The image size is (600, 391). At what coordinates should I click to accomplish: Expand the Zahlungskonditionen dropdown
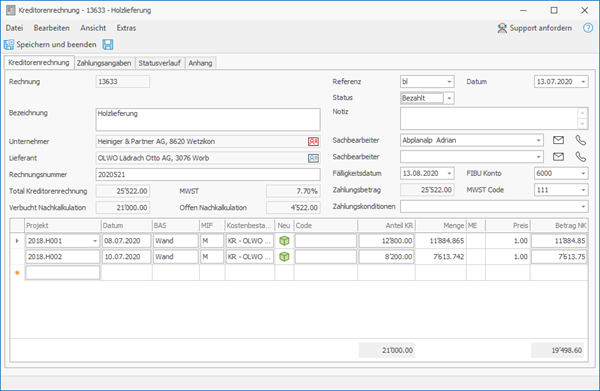tap(583, 207)
